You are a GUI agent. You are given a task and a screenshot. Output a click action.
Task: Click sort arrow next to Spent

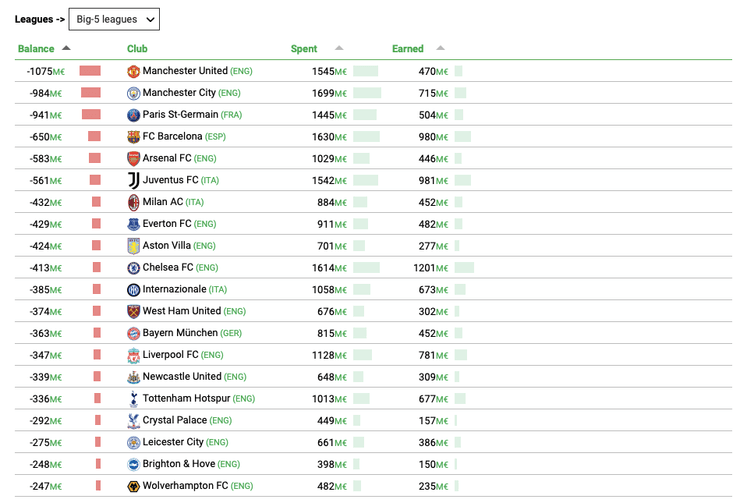pyautogui.click(x=339, y=48)
